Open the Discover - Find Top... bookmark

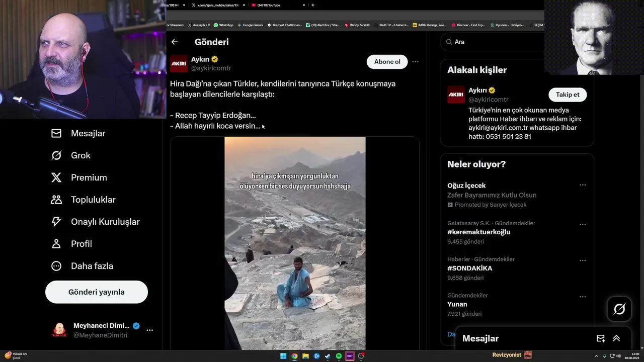(x=468, y=25)
